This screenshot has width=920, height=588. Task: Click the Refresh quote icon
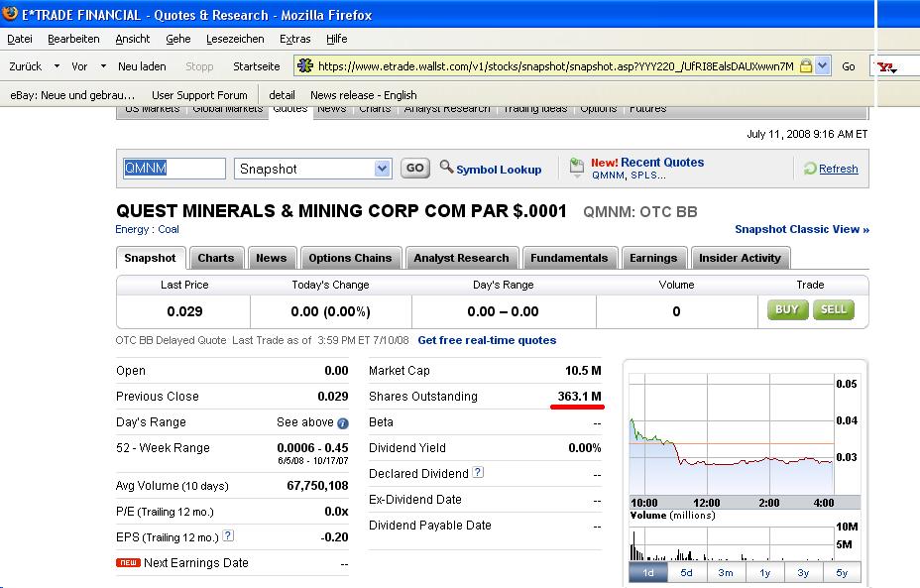point(810,170)
